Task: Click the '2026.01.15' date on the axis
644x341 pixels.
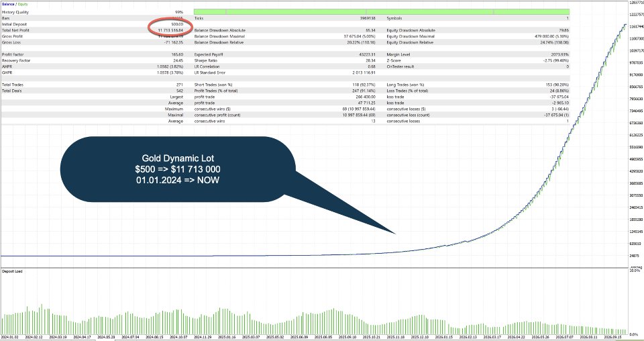Action: pyautogui.click(x=443, y=337)
